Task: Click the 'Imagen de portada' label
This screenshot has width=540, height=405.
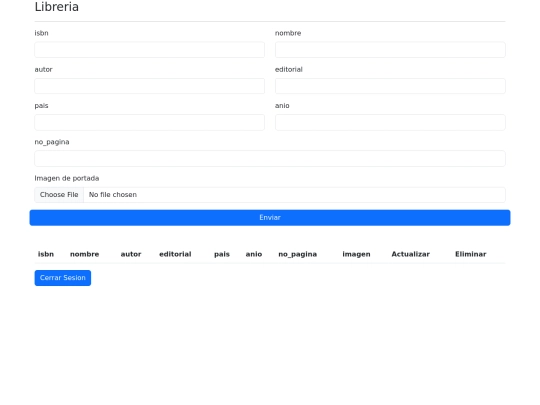Action: click(67, 178)
